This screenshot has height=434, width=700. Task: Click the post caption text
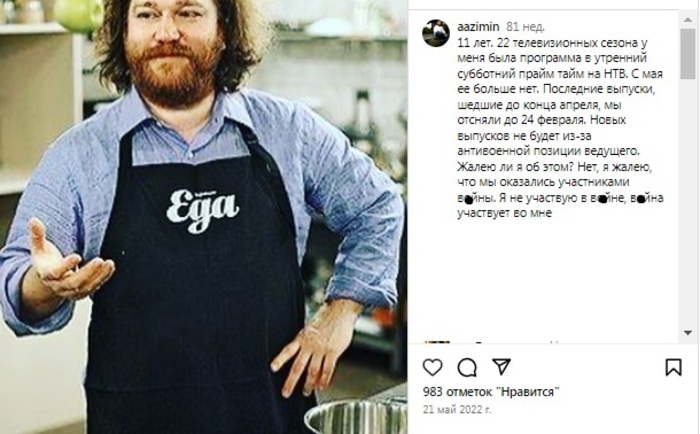pyautogui.click(x=560, y=128)
